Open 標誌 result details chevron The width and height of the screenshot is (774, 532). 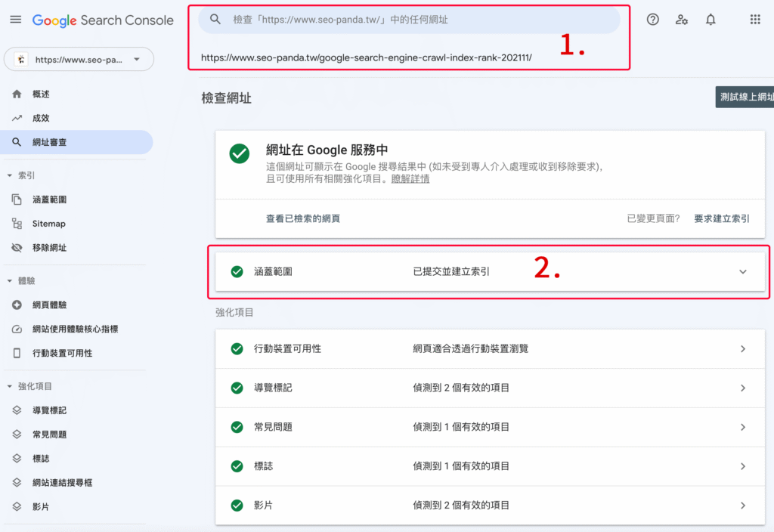pyautogui.click(x=743, y=466)
